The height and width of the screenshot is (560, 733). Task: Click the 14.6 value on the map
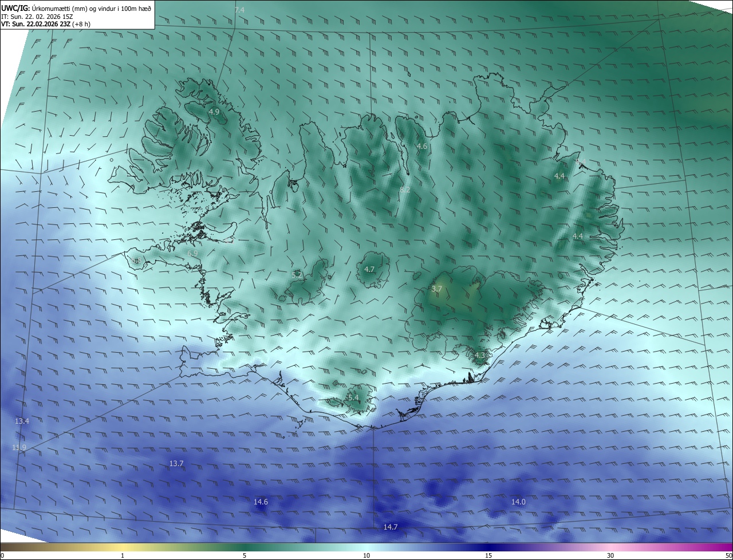pyautogui.click(x=261, y=502)
